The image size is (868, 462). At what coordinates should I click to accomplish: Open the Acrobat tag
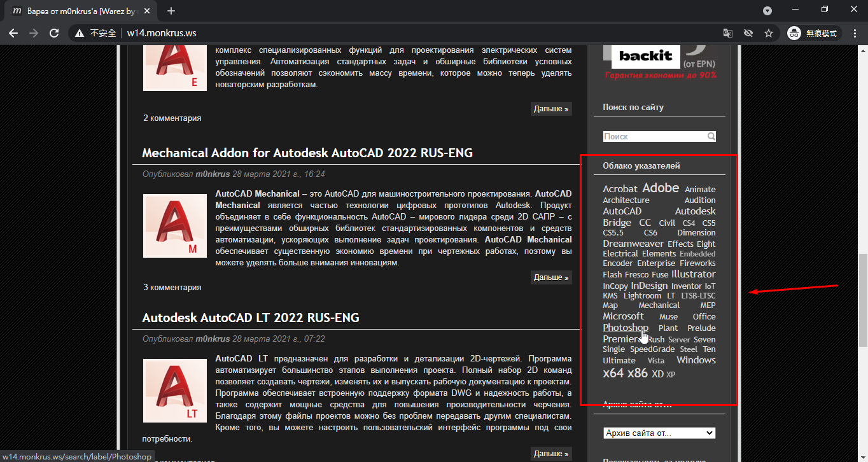pos(620,189)
